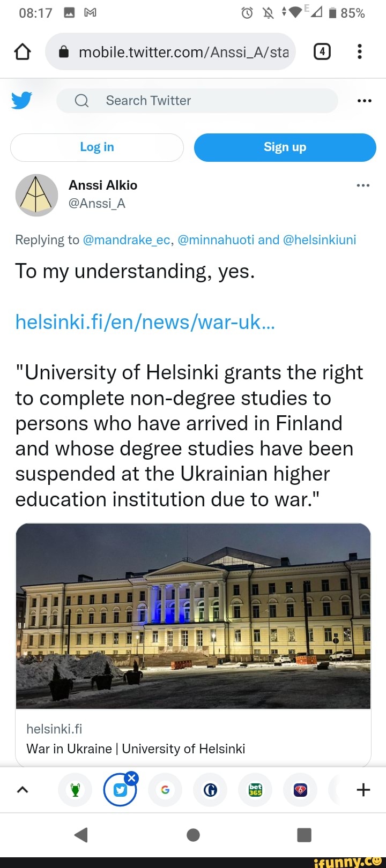Add a new tab with plus icon
This screenshot has width=386, height=868.
pos(363,789)
